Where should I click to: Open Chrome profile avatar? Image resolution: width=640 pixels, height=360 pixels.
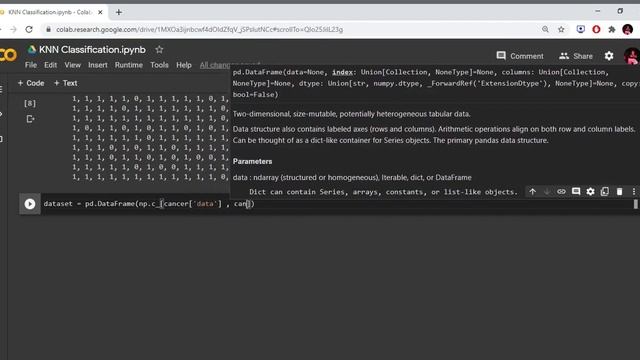[627, 29]
